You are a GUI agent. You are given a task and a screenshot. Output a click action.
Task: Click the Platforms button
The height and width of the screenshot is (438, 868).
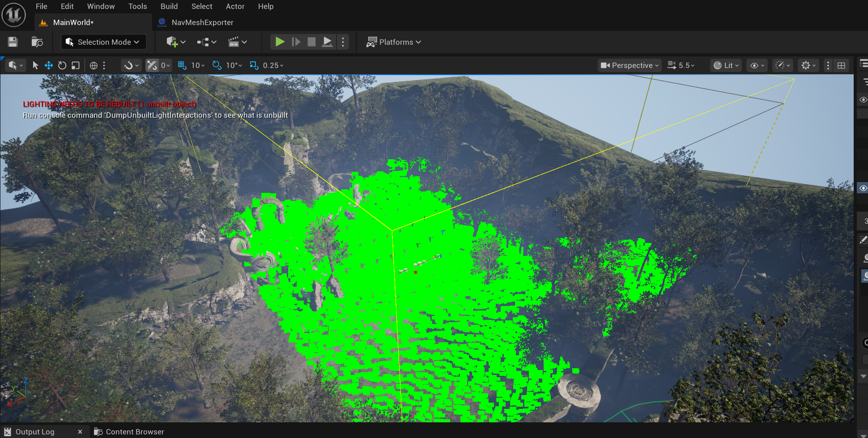click(x=394, y=42)
